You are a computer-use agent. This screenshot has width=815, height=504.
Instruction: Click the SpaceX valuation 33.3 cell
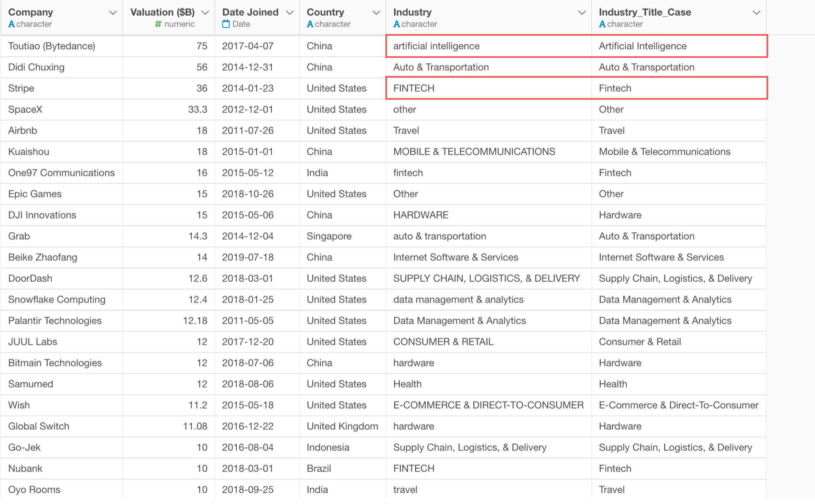click(169, 110)
